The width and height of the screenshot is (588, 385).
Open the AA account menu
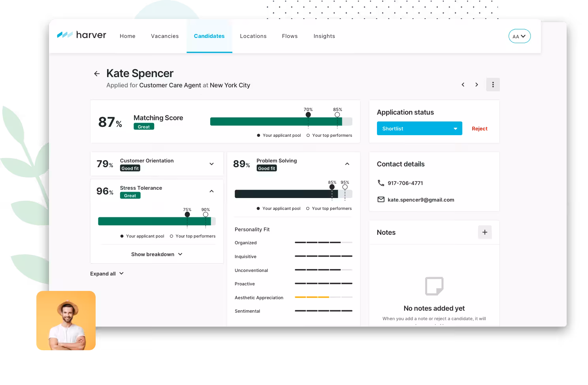[519, 36]
